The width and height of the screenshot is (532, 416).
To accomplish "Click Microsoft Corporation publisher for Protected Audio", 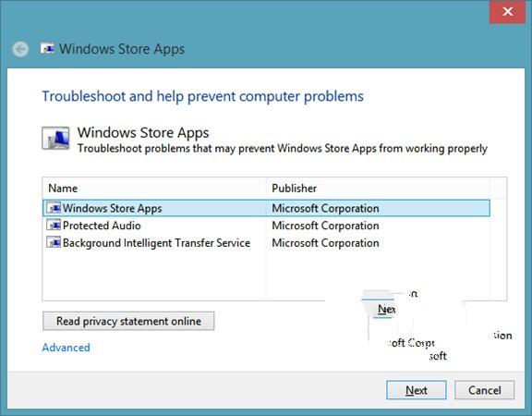I will 325,226.
